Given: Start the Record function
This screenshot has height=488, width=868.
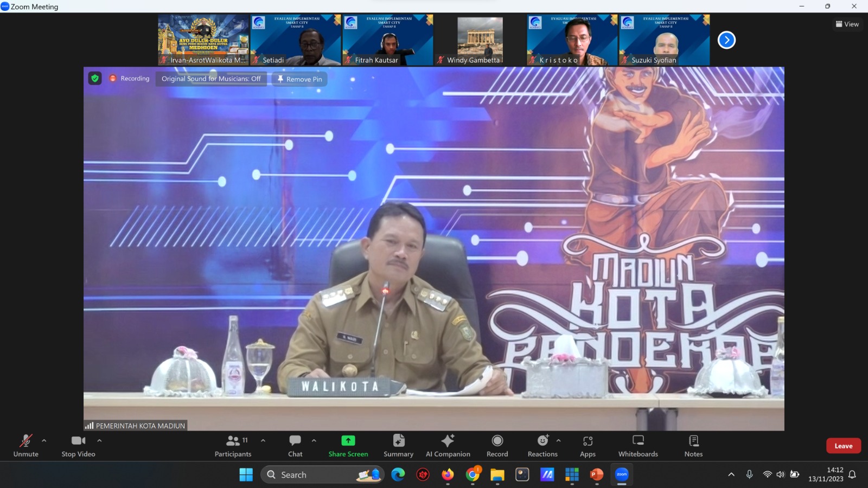Looking at the screenshot, I should click(497, 446).
